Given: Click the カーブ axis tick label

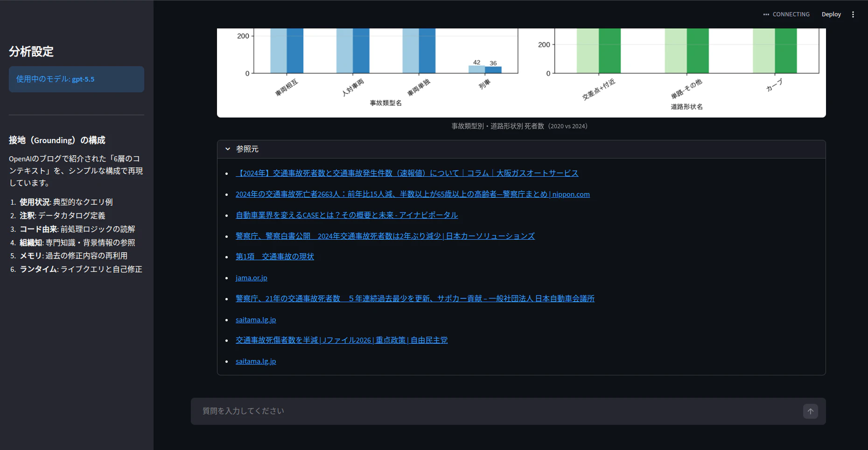Looking at the screenshot, I should (x=774, y=85).
